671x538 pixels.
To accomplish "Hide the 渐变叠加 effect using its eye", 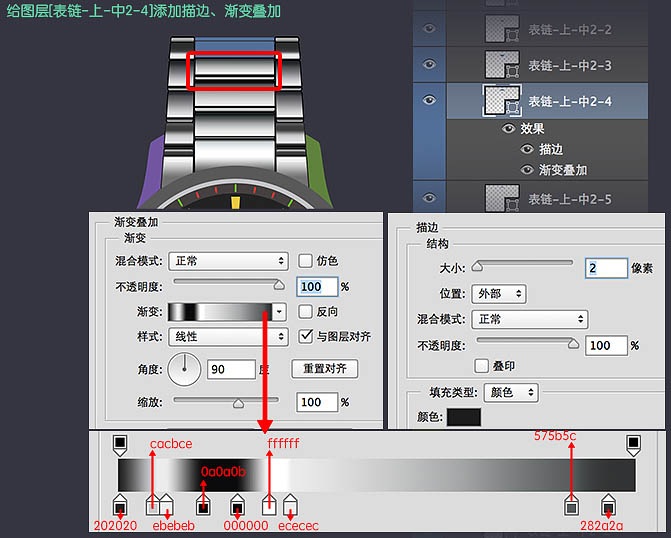I will click(x=527, y=170).
